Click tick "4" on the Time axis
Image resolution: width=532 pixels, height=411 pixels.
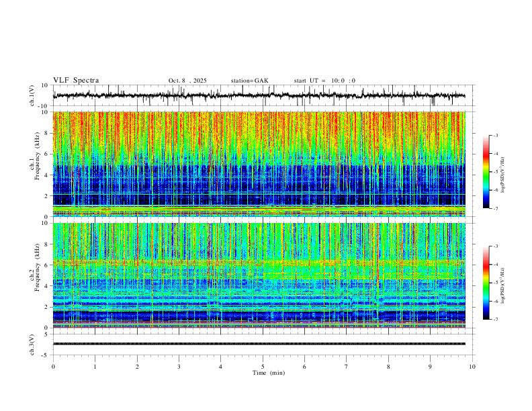pyautogui.click(x=220, y=367)
